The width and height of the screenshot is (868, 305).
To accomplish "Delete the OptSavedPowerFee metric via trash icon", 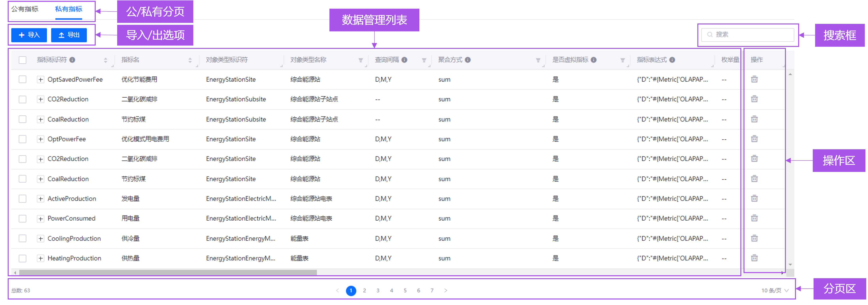I will click(754, 79).
